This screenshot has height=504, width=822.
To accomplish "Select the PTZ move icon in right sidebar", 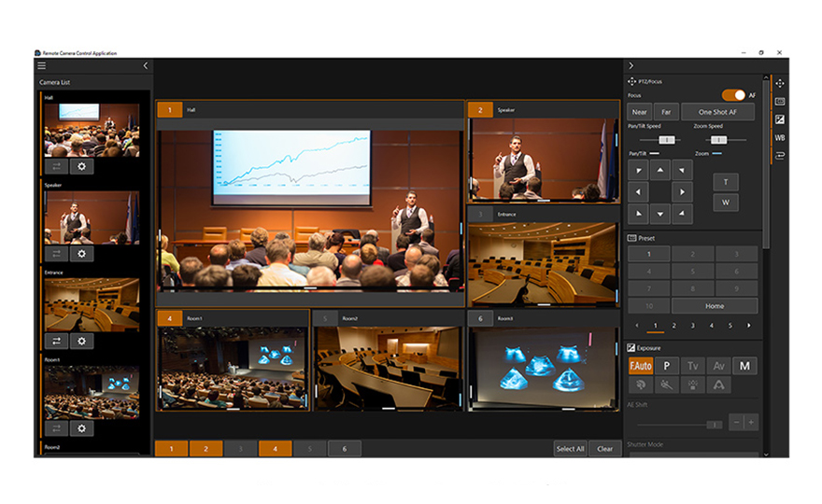I will click(x=780, y=83).
